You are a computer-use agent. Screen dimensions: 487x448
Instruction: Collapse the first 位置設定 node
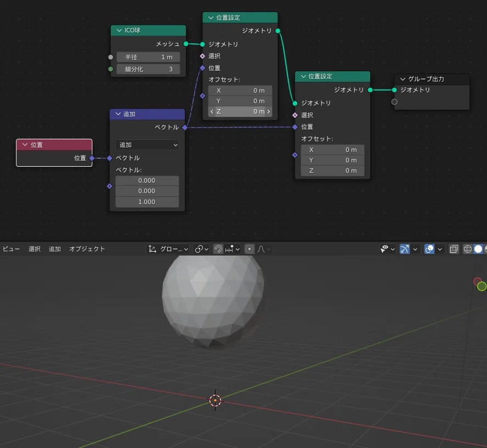click(211, 18)
